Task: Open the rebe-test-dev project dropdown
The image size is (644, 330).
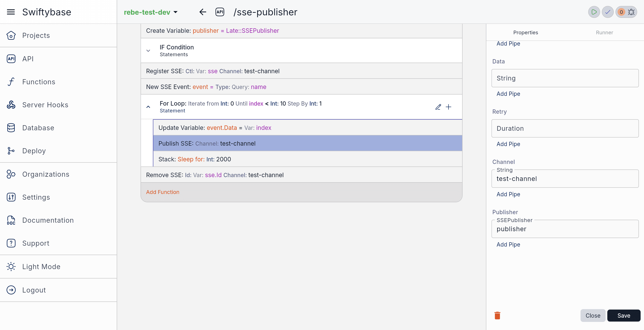Action: pos(151,12)
